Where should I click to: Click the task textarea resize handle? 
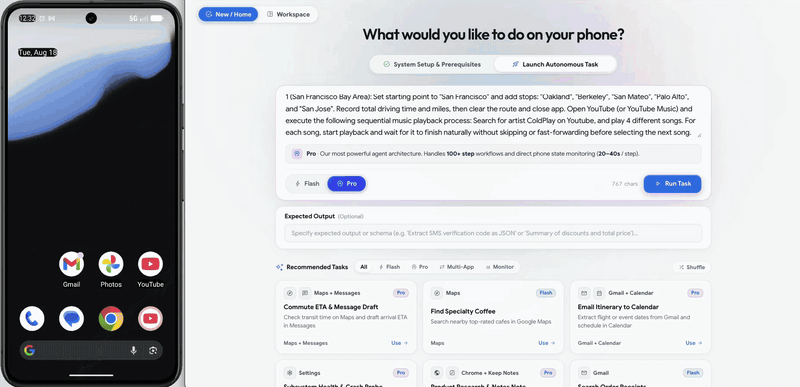pyautogui.click(x=699, y=135)
